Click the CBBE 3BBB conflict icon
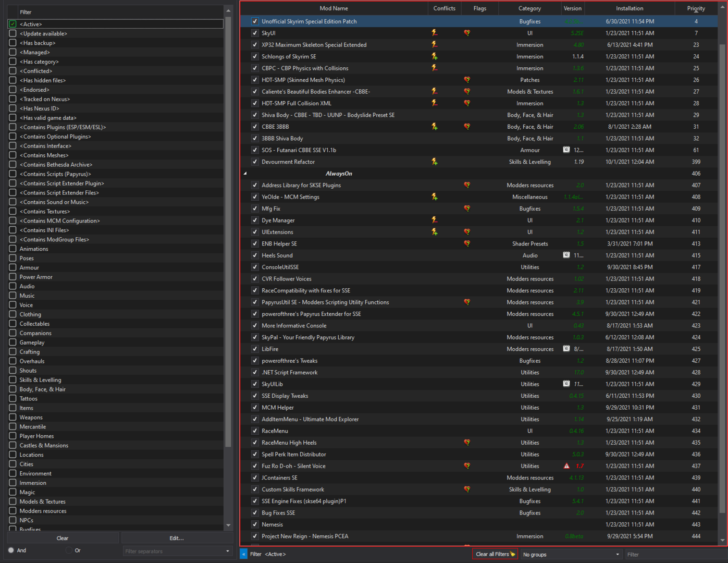The width and height of the screenshot is (728, 563). 435,127
